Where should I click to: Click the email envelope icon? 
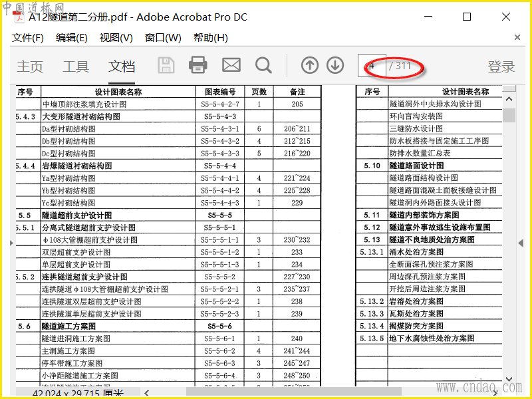[x=231, y=65]
